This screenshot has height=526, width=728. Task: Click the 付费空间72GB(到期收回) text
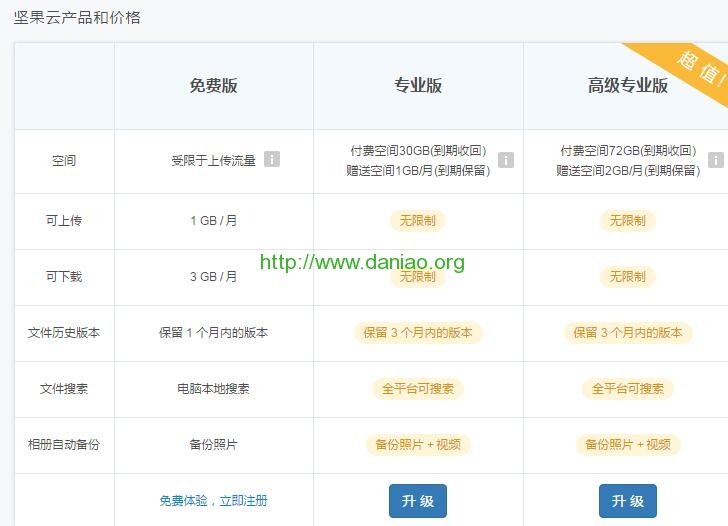(628, 151)
